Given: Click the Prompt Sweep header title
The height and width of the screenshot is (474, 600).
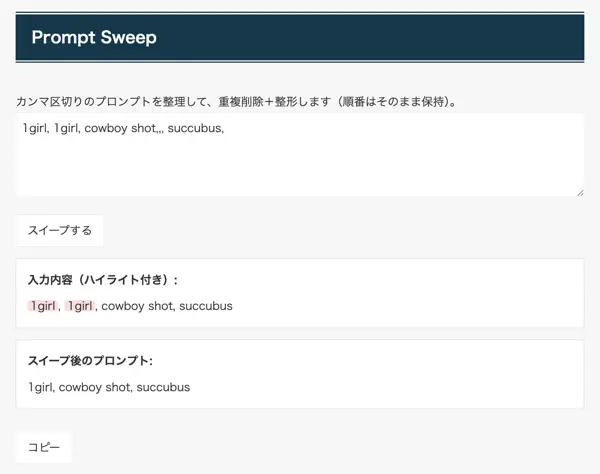Looking at the screenshot, I should (x=94, y=38).
